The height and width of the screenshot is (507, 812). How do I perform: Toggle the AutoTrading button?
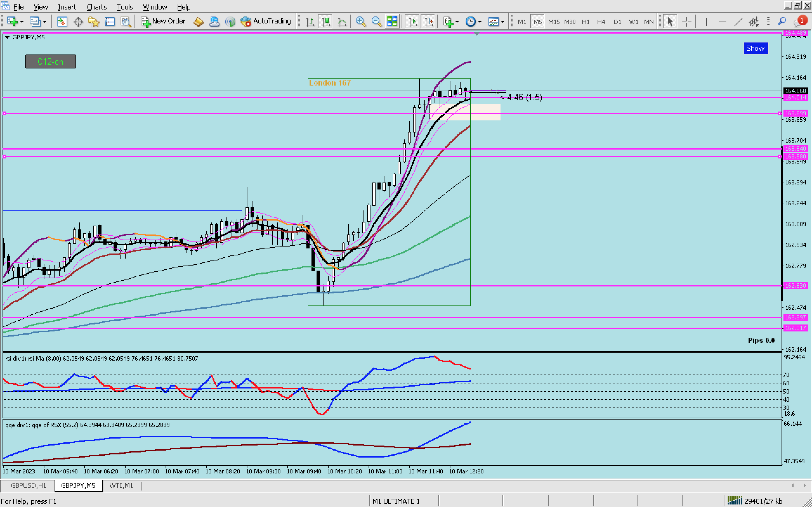[266, 22]
